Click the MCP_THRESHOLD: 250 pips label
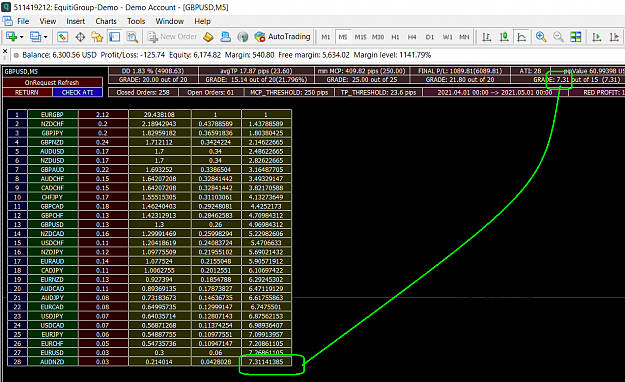Screen dimensions: 625x382 (x=289, y=92)
